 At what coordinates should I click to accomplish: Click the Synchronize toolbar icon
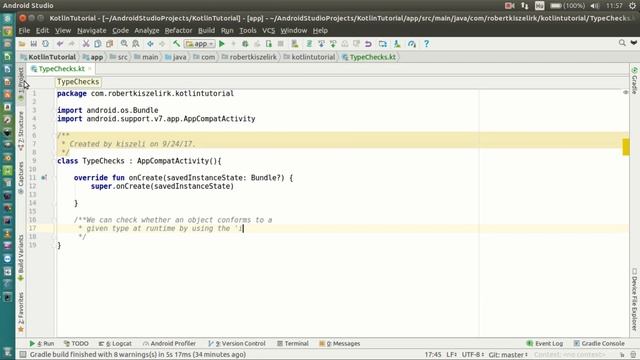point(45,44)
